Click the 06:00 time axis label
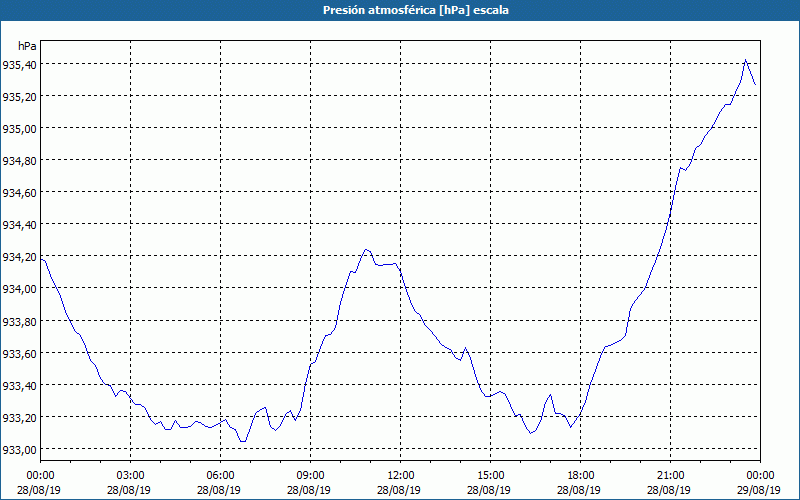 (220, 476)
